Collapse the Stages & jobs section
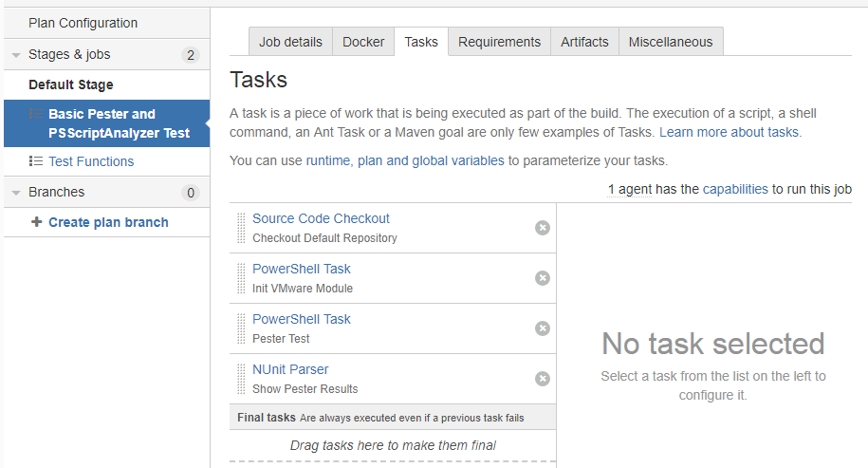868x468 pixels. tap(16, 55)
